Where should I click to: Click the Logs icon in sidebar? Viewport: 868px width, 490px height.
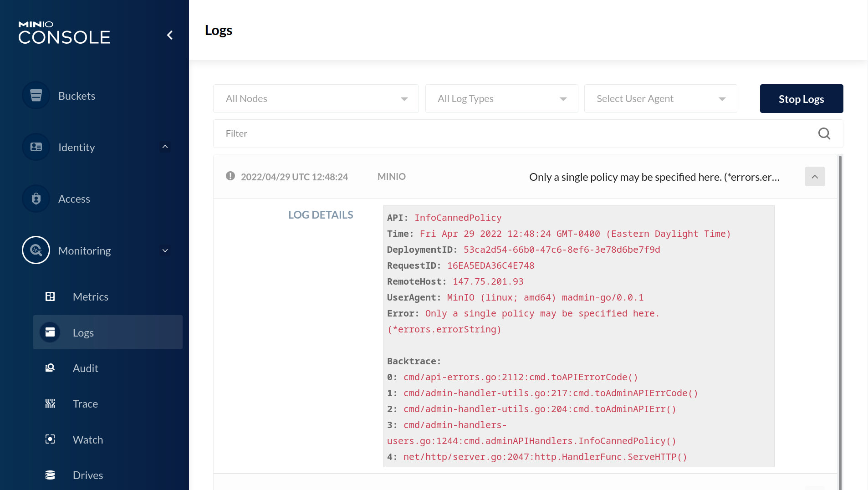click(x=50, y=332)
